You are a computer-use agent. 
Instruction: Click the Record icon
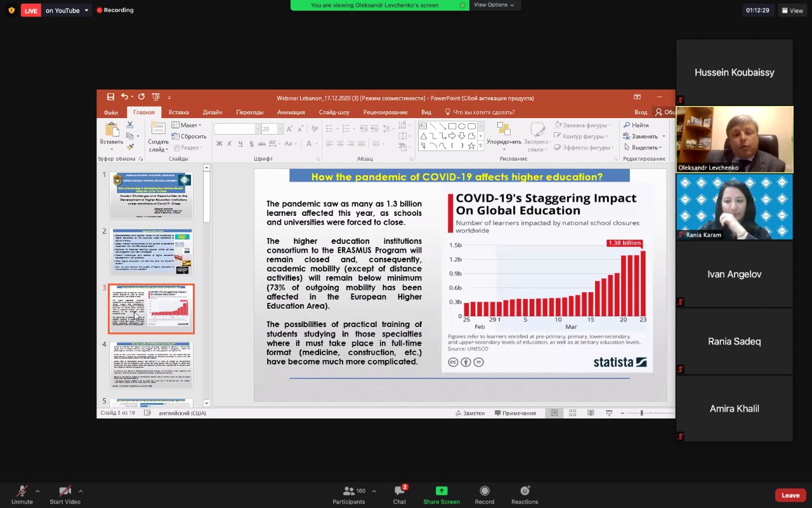[484, 494]
